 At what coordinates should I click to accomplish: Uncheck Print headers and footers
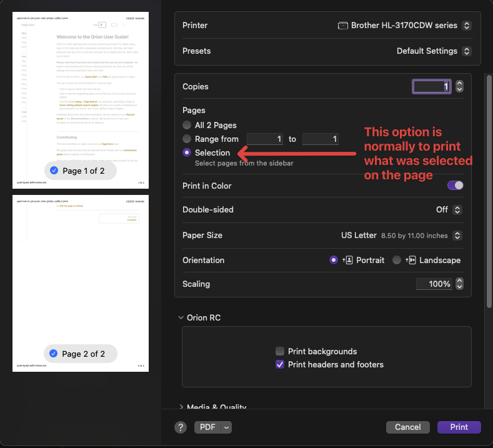tap(280, 364)
